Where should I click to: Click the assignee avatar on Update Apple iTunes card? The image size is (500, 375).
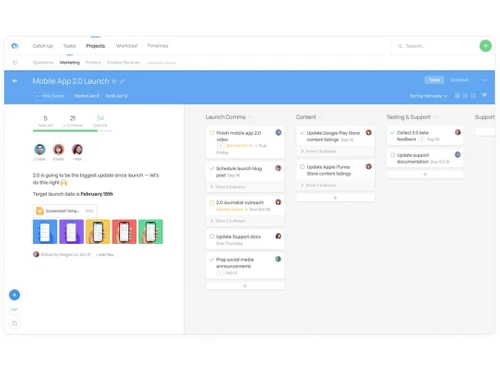(369, 166)
